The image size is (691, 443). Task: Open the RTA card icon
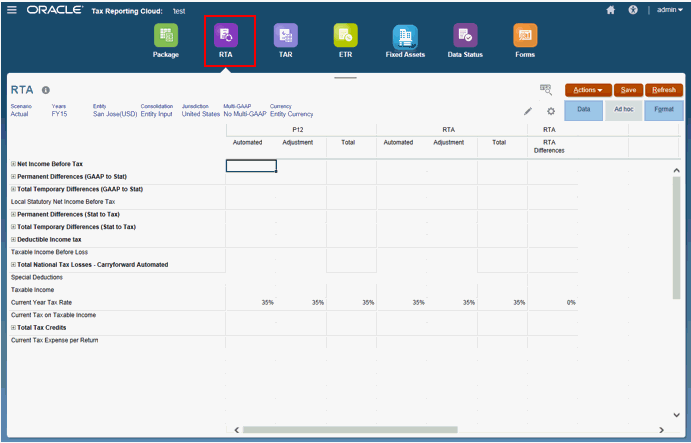(x=226, y=35)
